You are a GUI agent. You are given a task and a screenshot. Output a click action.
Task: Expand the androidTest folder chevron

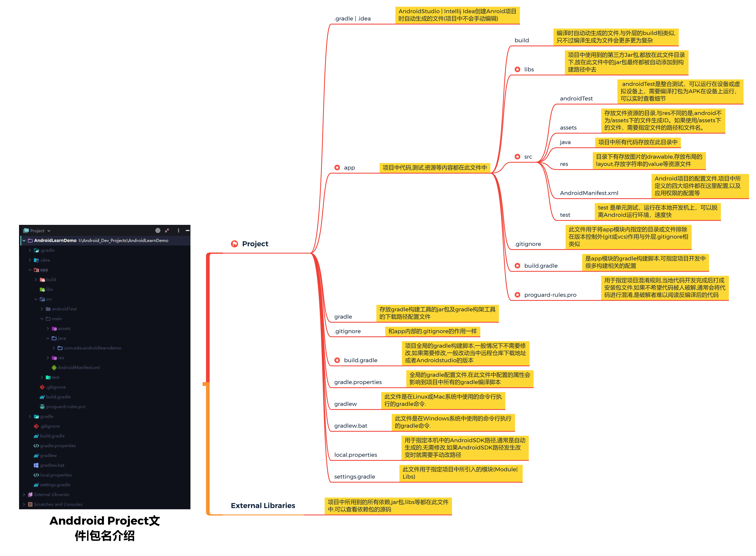click(42, 309)
